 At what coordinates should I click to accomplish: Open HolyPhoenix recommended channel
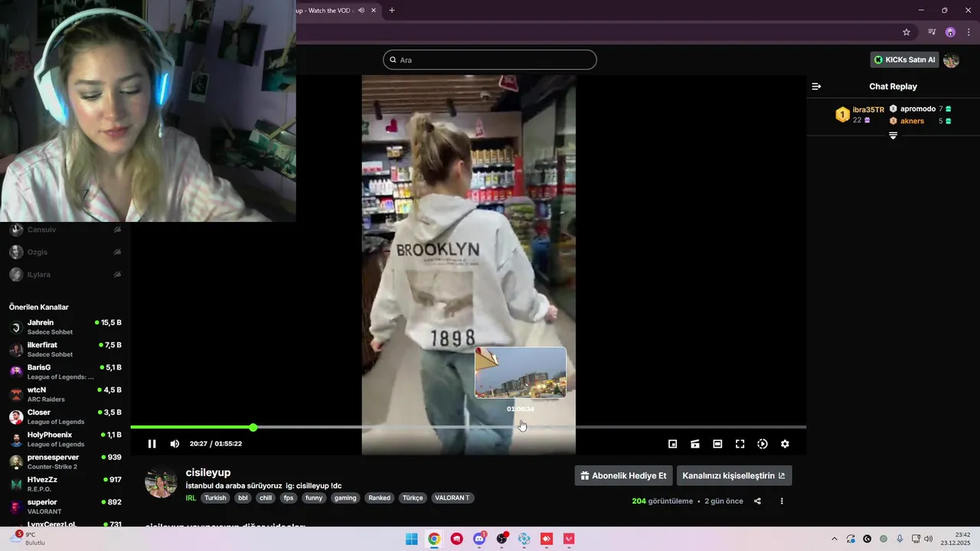pos(65,439)
